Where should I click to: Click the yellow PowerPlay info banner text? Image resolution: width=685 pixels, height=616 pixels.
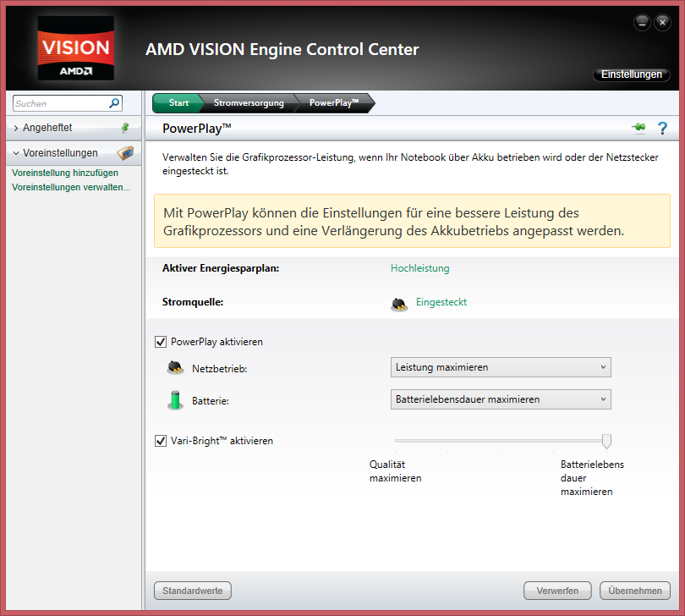pos(393,222)
